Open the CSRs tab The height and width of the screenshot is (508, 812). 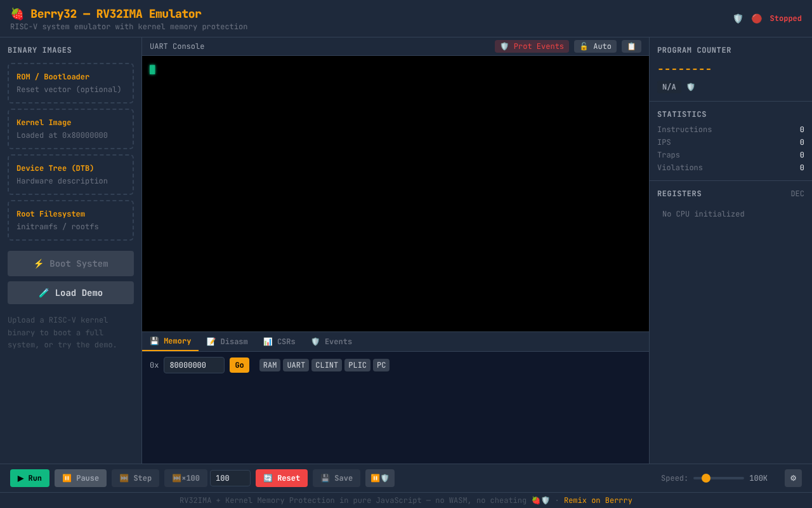click(279, 342)
